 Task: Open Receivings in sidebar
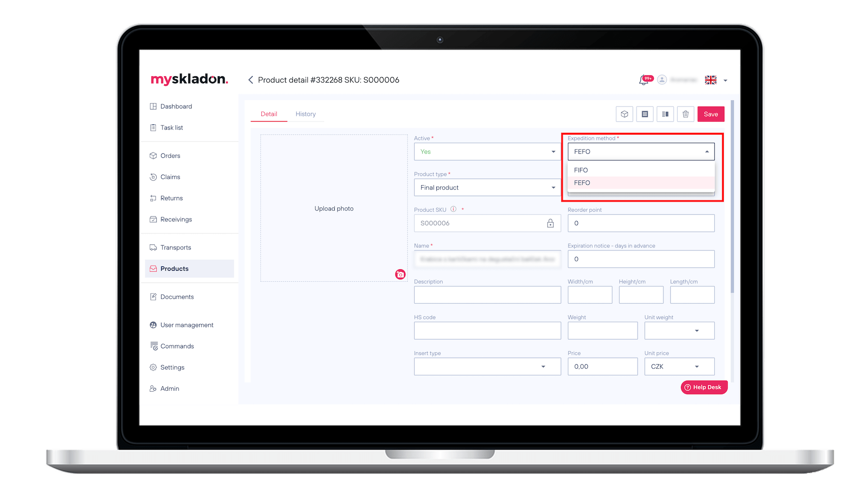pyautogui.click(x=176, y=219)
